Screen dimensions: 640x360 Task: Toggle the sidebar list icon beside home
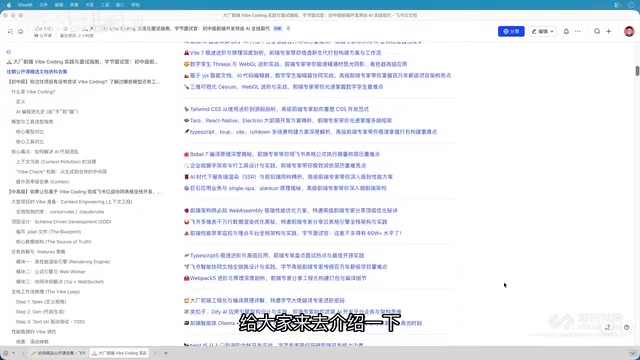(10, 31)
